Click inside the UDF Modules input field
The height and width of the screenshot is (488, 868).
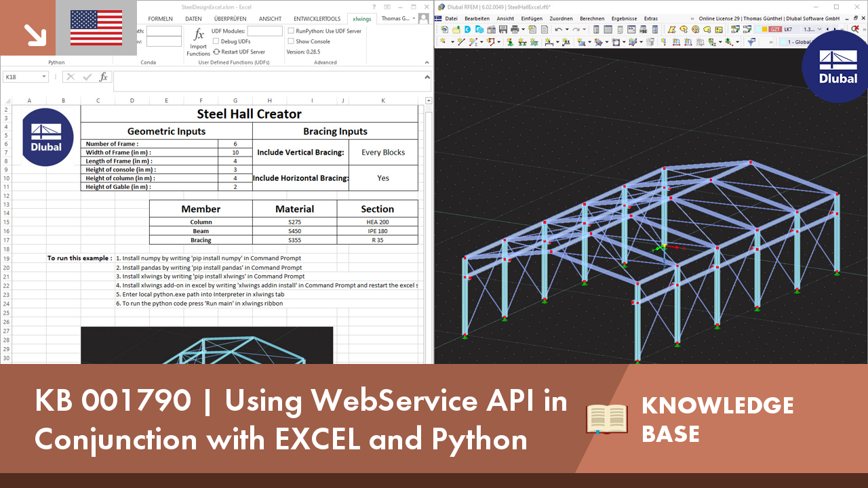[x=265, y=30]
